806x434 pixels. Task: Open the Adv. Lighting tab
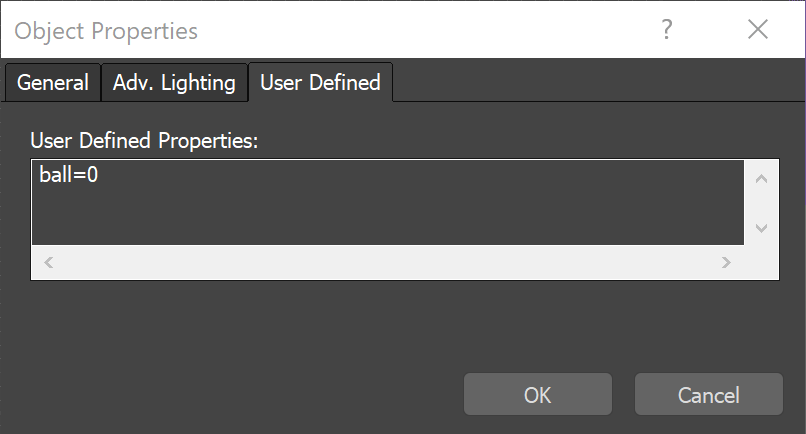coord(174,83)
